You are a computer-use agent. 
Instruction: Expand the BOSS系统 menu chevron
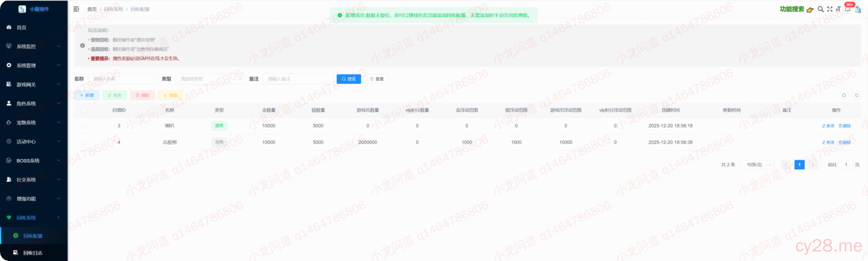coord(58,160)
